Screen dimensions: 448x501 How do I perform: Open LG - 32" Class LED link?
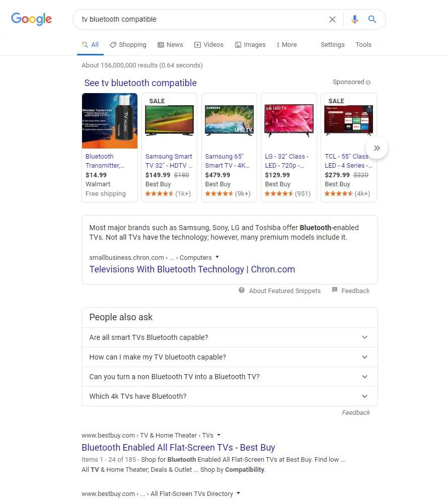click(286, 161)
